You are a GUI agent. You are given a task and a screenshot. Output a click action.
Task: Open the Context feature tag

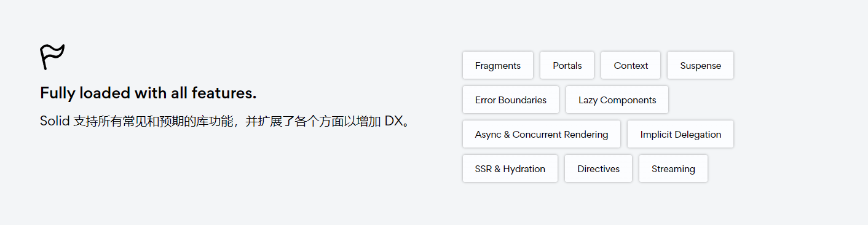631,65
